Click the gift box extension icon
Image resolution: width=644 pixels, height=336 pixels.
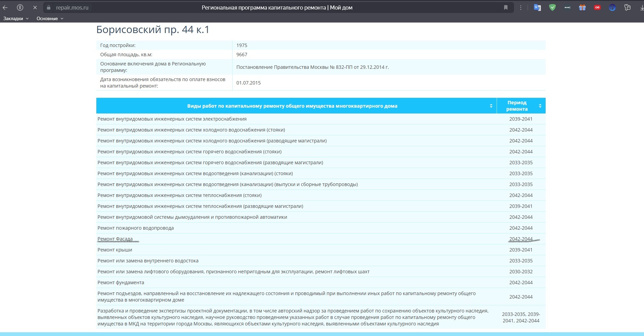[x=582, y=7]
